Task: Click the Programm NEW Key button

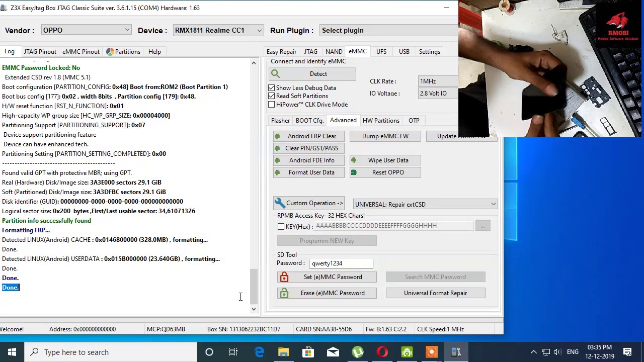Action: pos(327,241)
